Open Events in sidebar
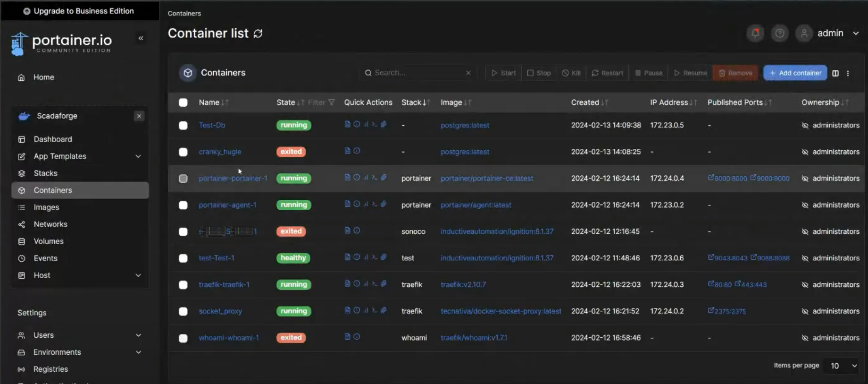This screenshot has width=868, height=384. [45, 258]
